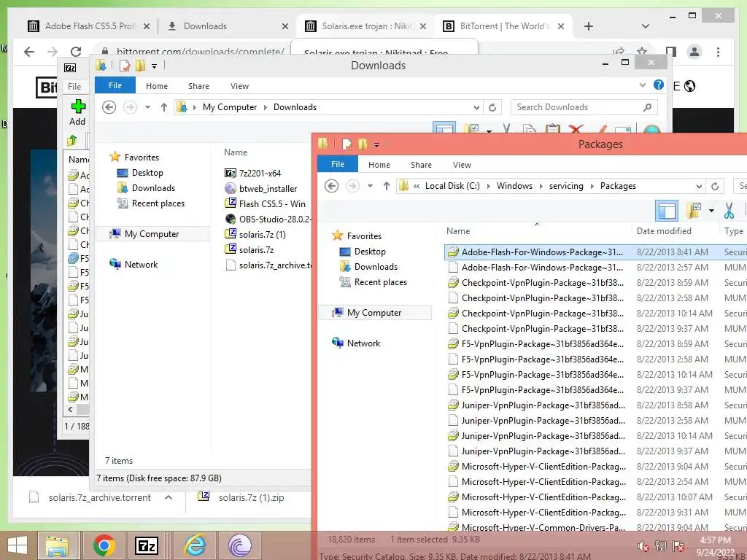Viewport: 747px width, 560px height.
Task: Refresh the Downloads window address bar
Action: (x=492, y=107)
